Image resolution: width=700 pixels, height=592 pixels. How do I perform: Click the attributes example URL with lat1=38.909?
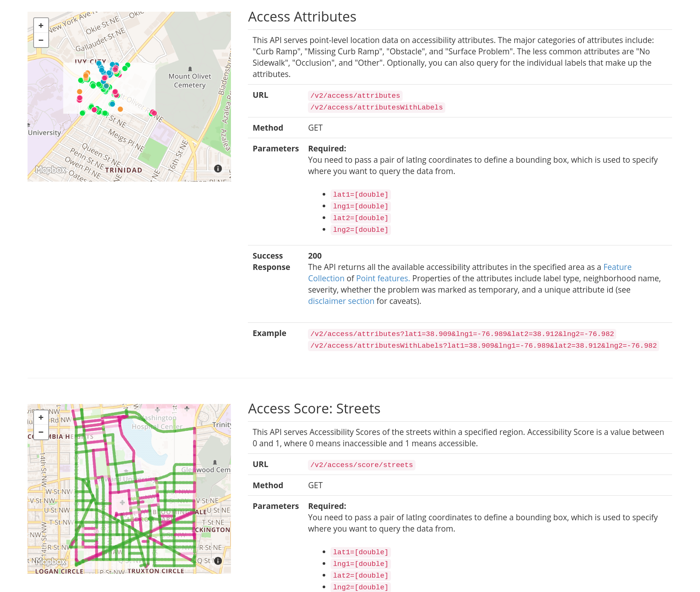(462, 334)
